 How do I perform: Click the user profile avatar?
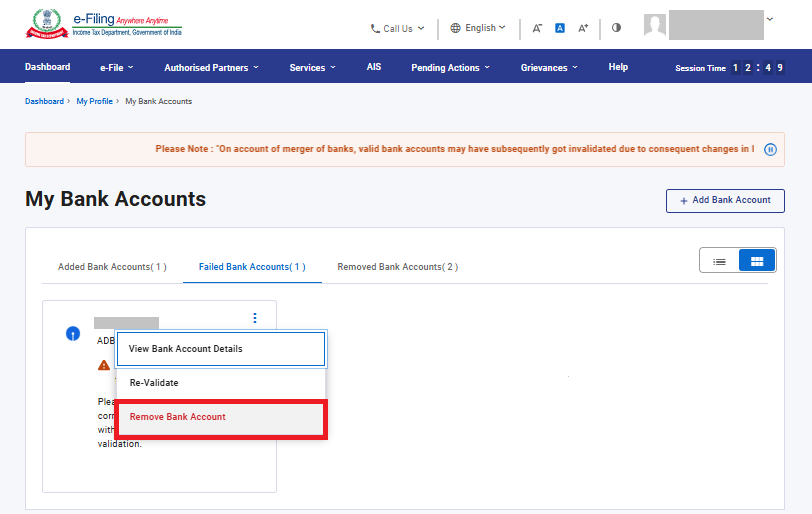tap(655, 26)
